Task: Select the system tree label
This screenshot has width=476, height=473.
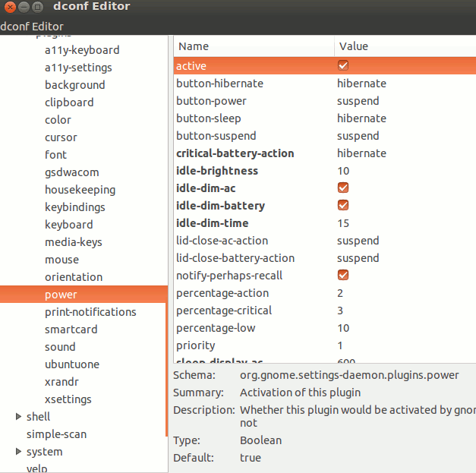Action: pyautogui.click(x=44, y=452)
